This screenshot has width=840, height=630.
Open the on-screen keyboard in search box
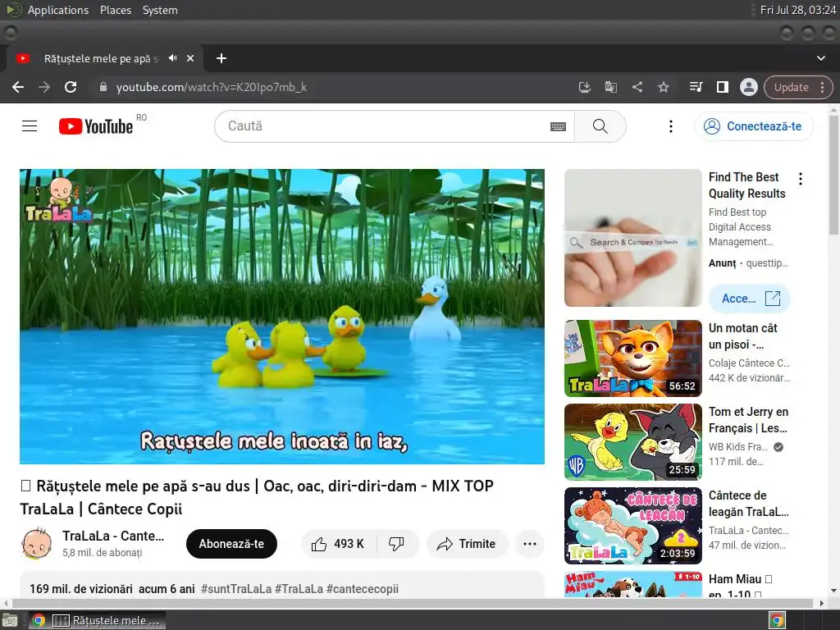(x=558, y=126)
